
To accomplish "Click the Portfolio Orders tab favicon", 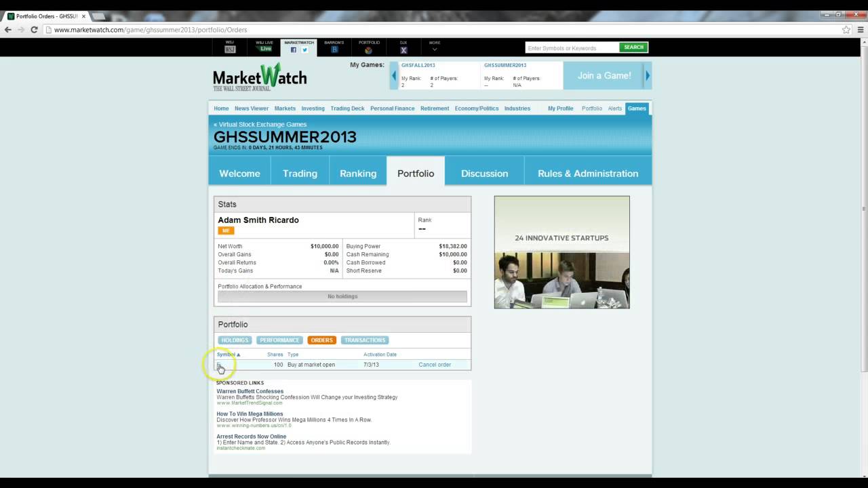I will (11, 16).
